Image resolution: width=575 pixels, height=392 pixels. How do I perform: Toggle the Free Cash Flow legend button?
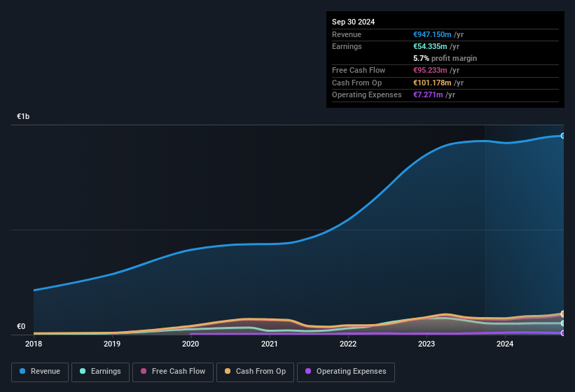(173, 372)
